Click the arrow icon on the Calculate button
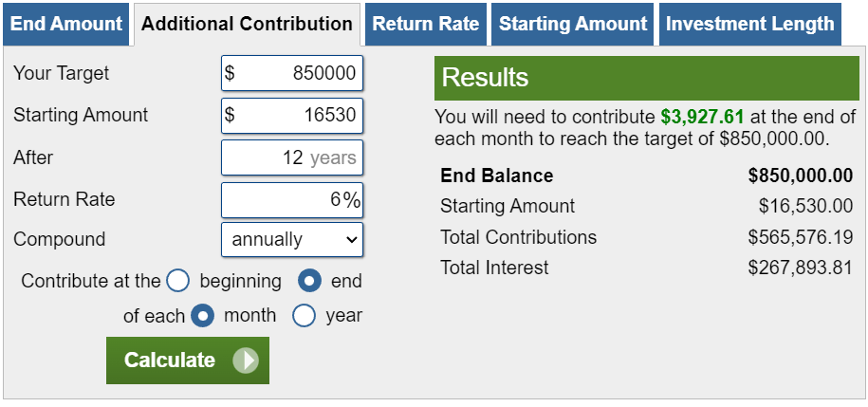Viewport: 868px width, 407px height. (245, 361)
